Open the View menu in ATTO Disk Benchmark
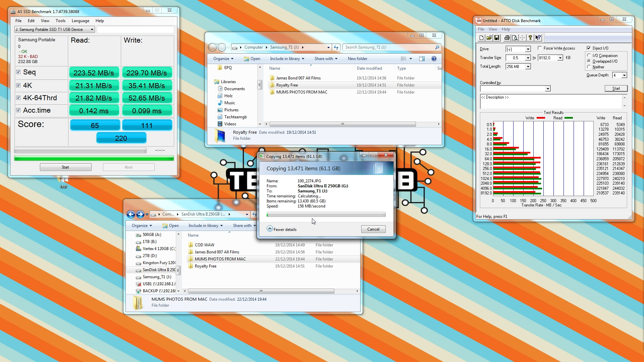The image size is (644, 362). click(x=493, y=29)
